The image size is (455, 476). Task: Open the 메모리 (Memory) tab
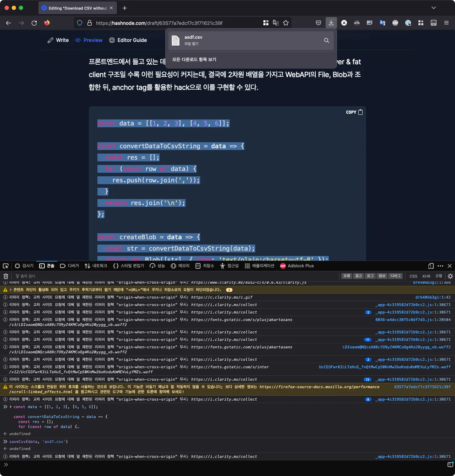[180, 266]
